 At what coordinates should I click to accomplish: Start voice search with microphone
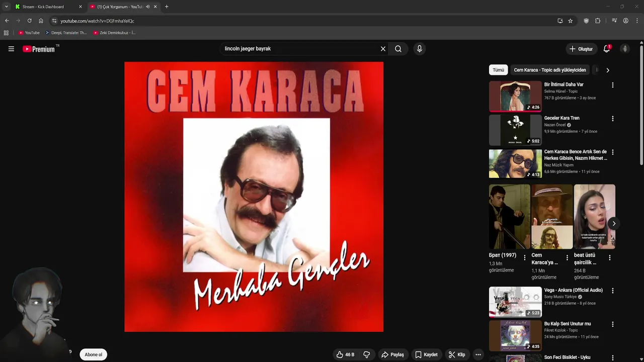(420, 49)
